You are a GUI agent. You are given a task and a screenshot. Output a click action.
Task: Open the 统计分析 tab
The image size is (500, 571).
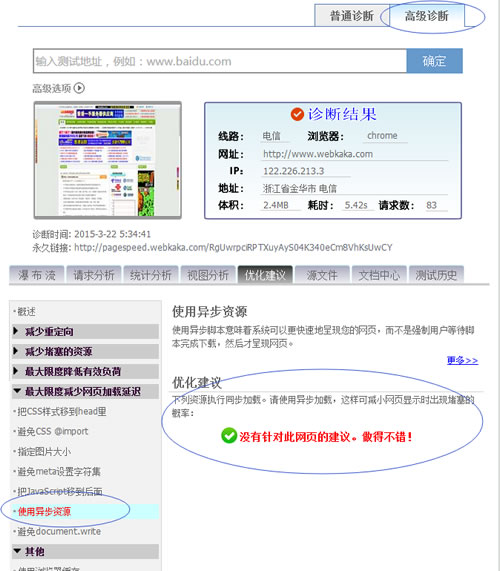[151, 275]
